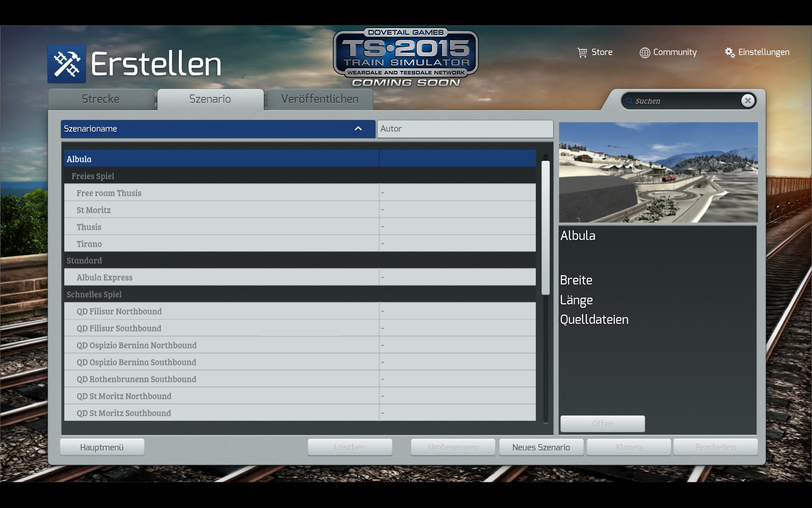Click the Community globe icon
The width and height of the screenshot is (812, 508).
[x=645, y=52]
